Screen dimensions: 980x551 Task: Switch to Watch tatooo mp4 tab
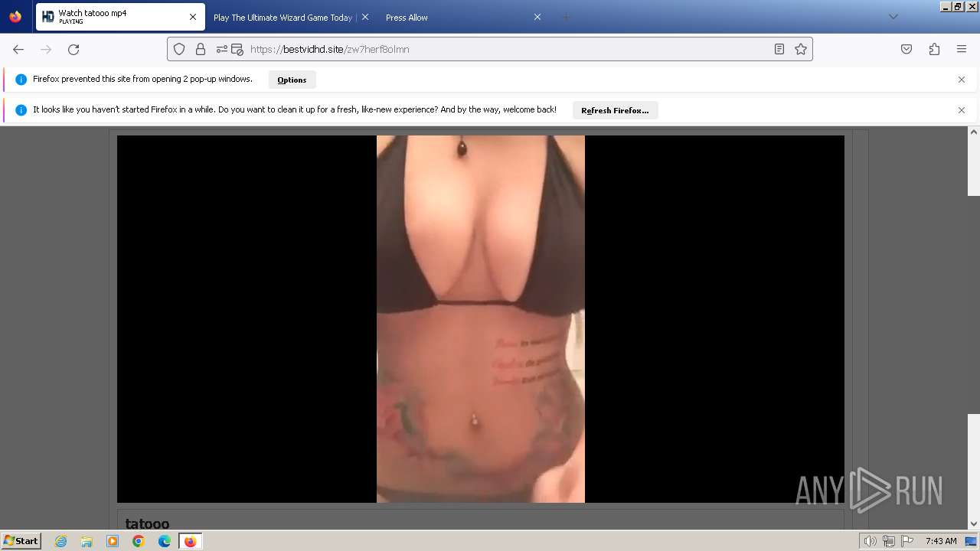(x=120, y=17)
